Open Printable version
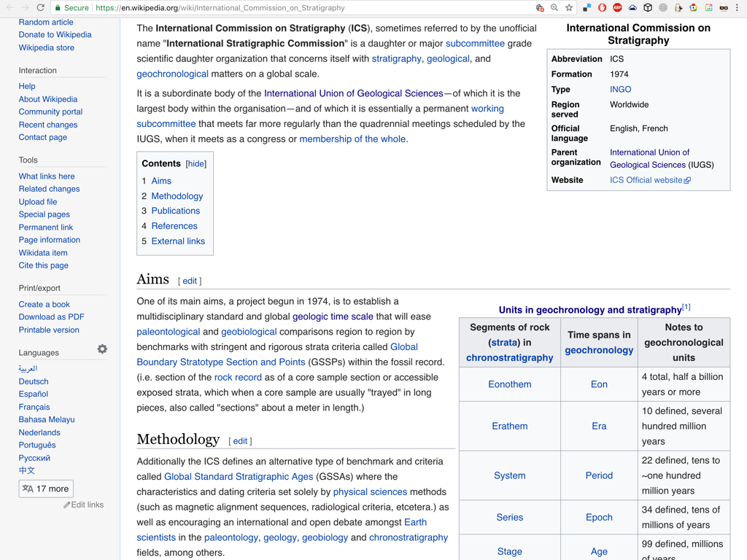The height and width of the screenshot is (560, 747). coord(49,330)
